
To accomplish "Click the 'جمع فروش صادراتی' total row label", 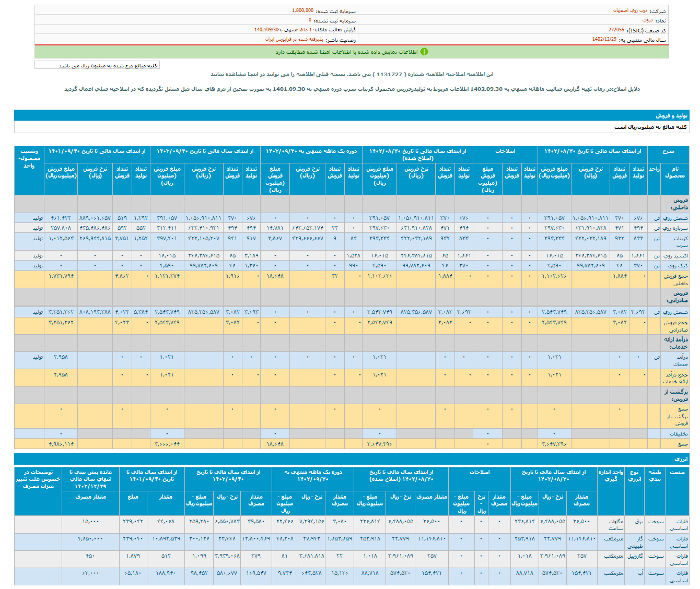I will 675,326.
